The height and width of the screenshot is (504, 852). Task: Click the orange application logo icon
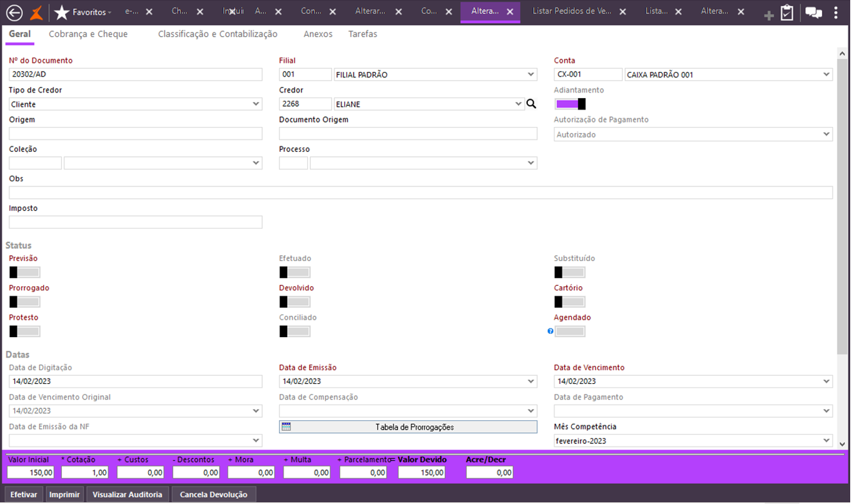pos(37,13)
